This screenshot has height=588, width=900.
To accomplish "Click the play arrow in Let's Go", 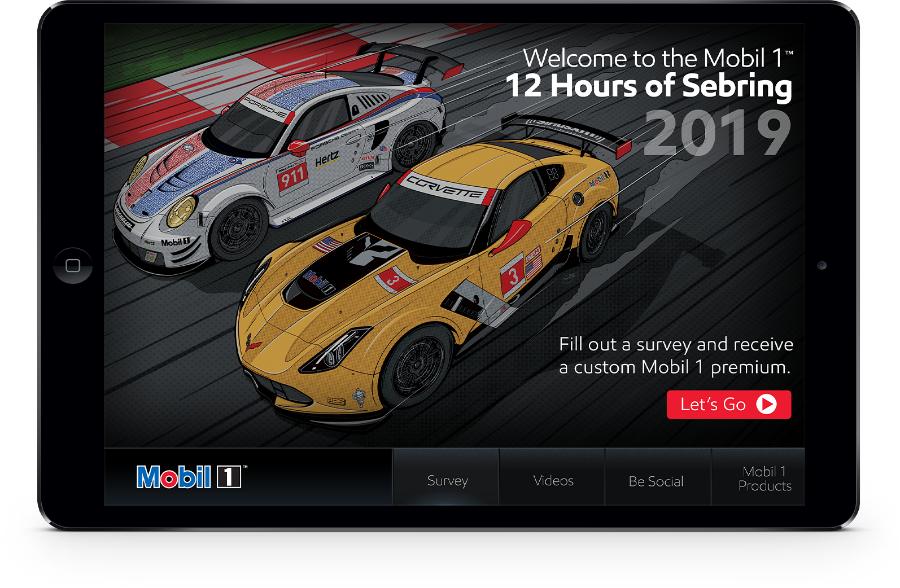I will pyautogui.click(x=766, y=404).
